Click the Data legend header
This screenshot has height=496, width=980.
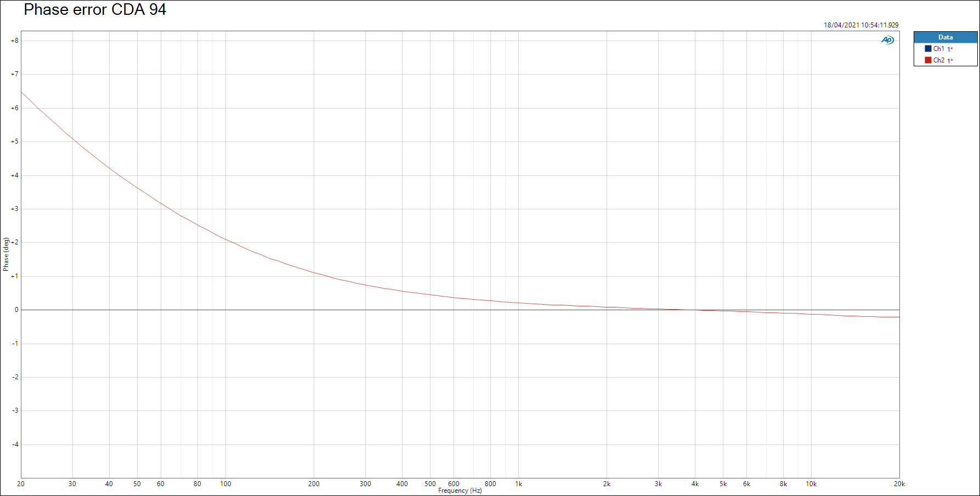[x=945, y=37]
